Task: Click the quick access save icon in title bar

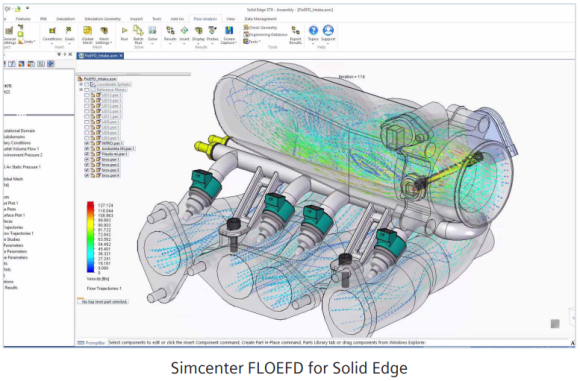Action: pyautogui.click(x=17, y=9)
